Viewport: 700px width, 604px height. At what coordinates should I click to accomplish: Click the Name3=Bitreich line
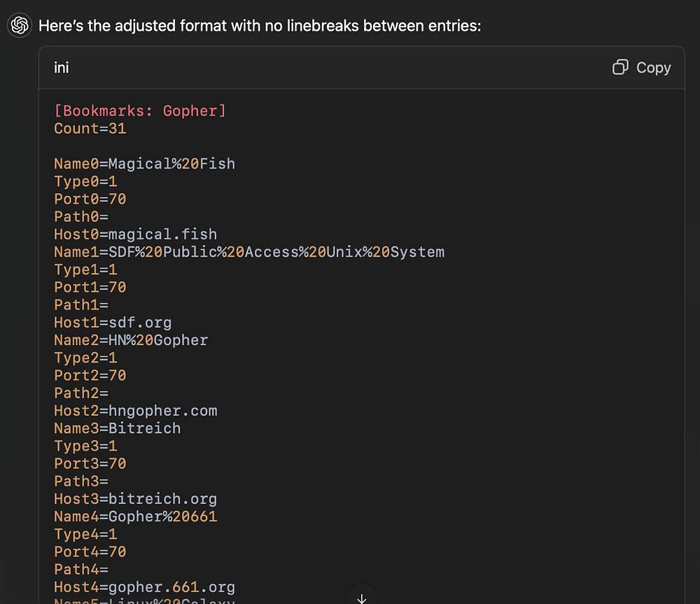click(118, 428)
